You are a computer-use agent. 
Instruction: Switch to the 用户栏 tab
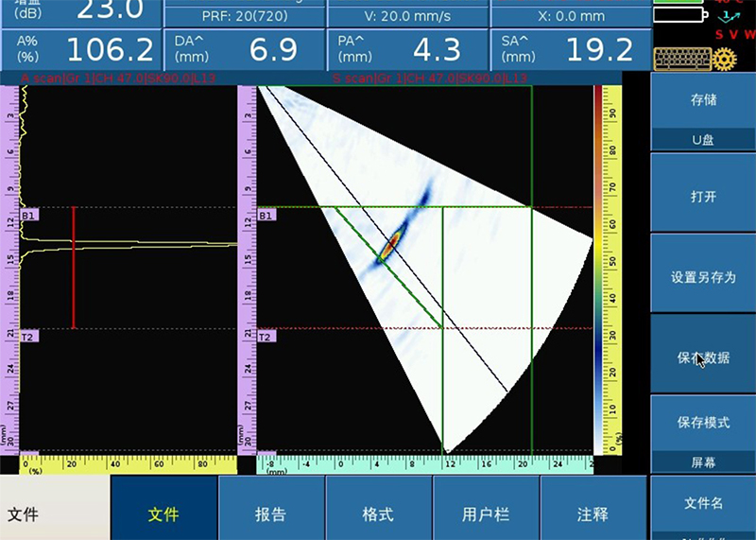click(x=486, y=508)
